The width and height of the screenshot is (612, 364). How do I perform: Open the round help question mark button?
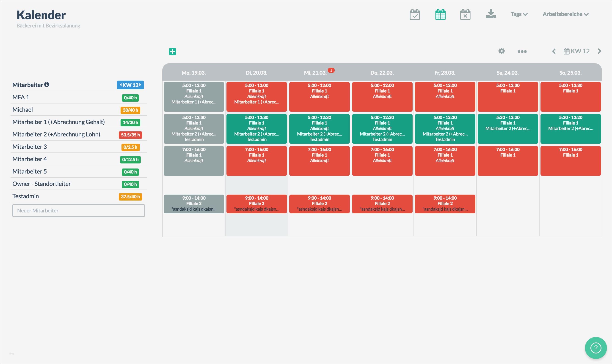point(595,348)
